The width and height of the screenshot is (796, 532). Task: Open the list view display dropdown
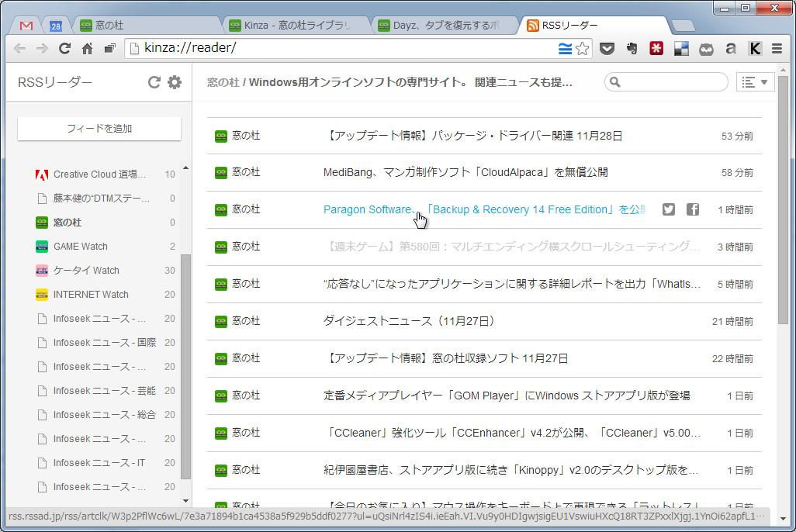coord(754,82)
